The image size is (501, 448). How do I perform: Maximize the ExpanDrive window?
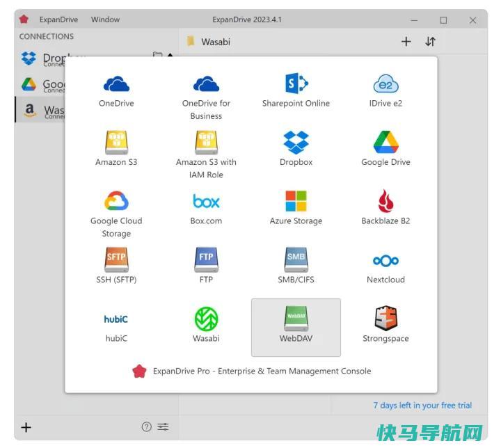(443, 20)
